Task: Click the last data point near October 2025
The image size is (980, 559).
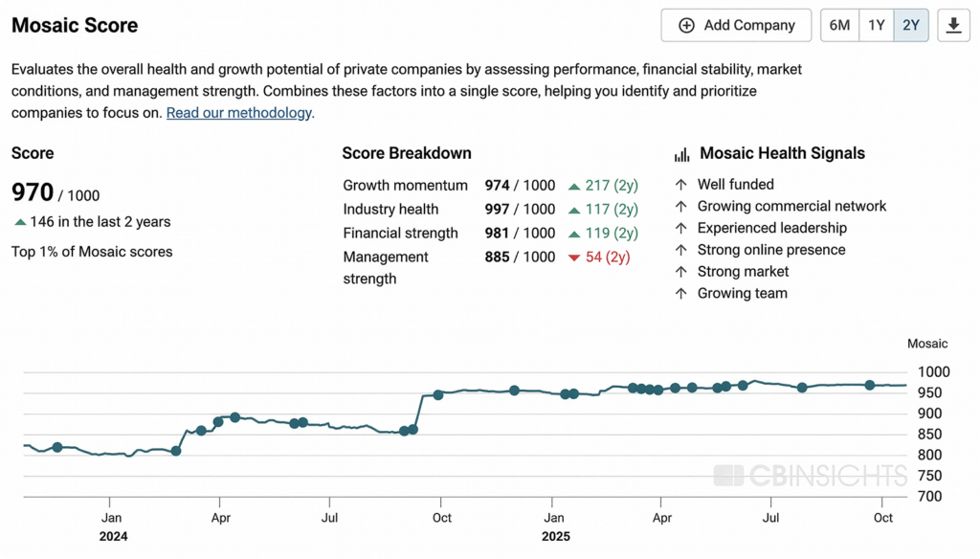Action: 870,385
